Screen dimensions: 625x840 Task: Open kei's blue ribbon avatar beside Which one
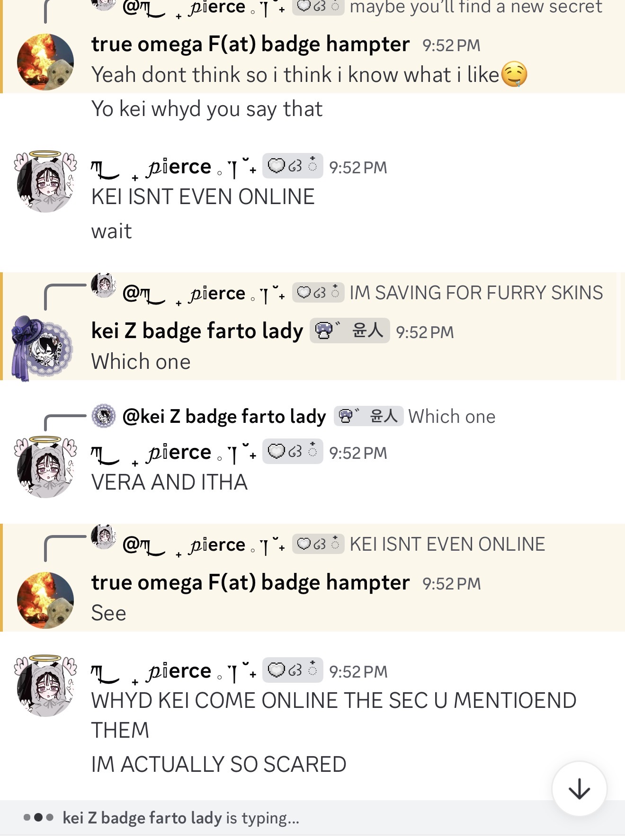pos(43,348)
